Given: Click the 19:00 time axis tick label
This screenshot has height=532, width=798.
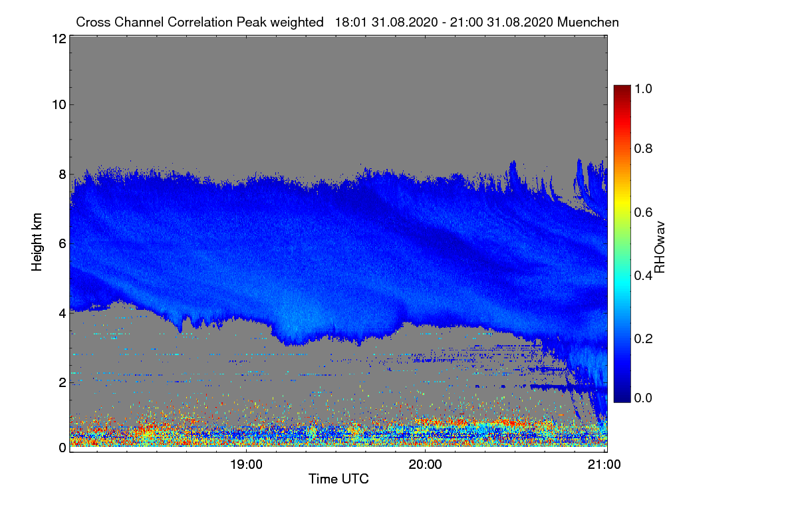Looking at the screenshot, I should pyautogui.click(x=246, y=464).
